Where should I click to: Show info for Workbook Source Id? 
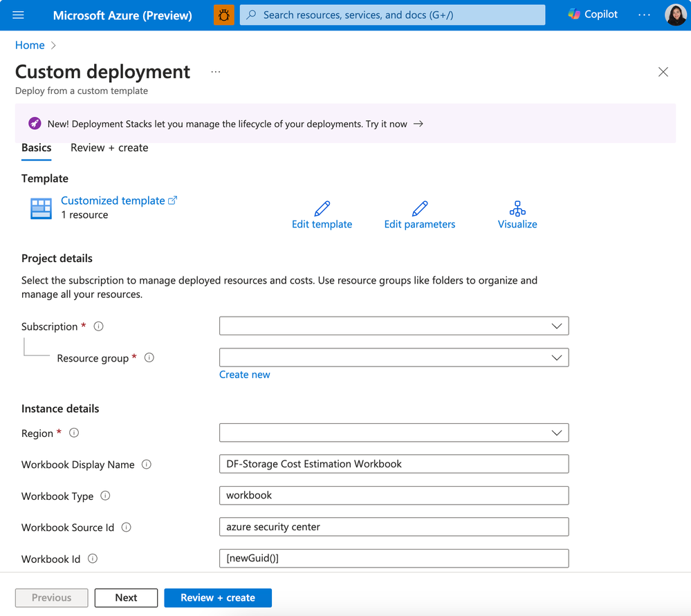click(127, 527)
